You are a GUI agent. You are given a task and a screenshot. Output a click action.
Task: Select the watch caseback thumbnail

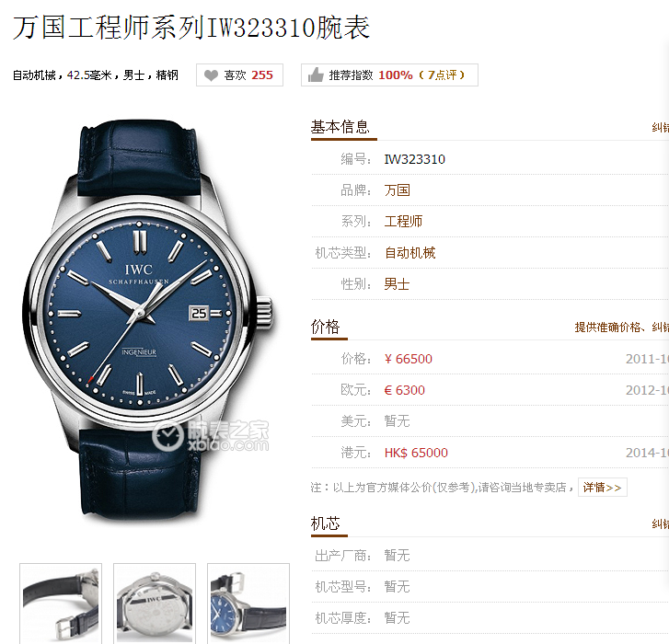(155, 604)
